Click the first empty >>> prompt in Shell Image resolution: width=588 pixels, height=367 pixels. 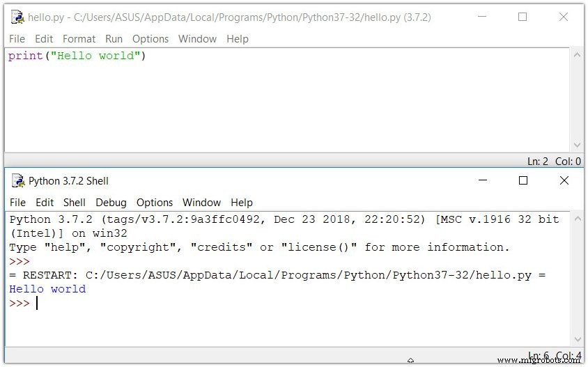20,261
